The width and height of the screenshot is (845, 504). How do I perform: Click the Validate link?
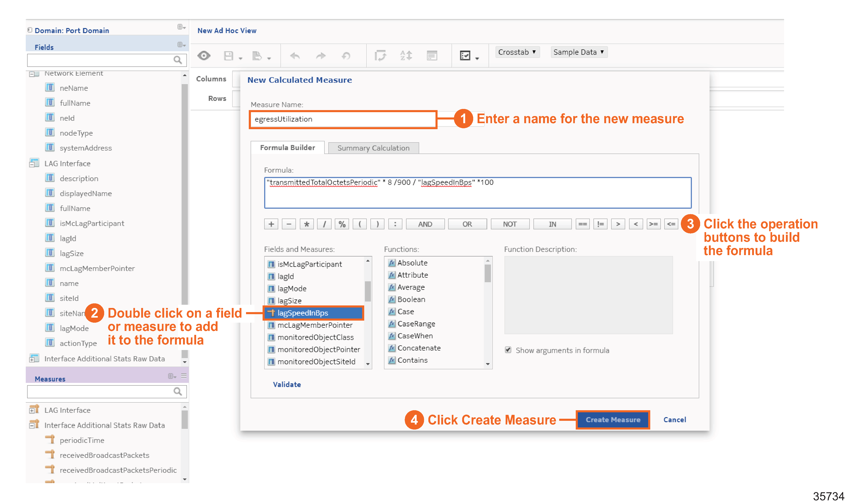coord(287,384)
